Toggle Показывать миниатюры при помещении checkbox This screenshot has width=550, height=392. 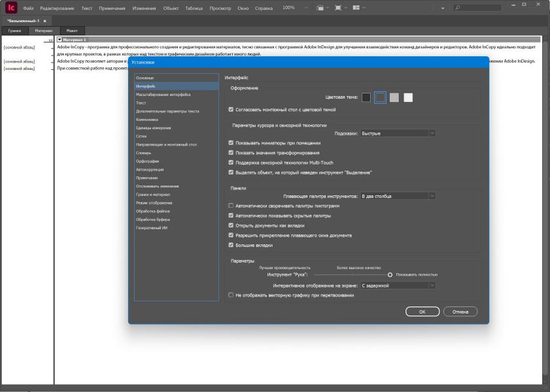coord(231,142)
